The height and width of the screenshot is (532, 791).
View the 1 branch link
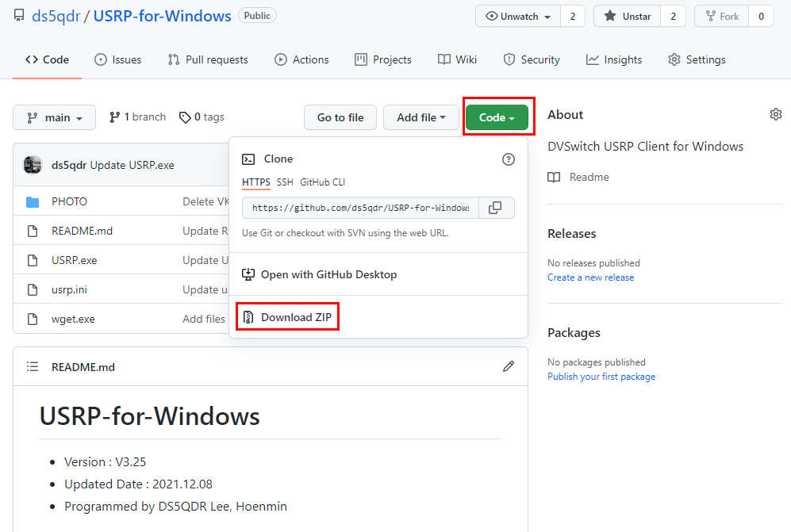pyautogui.click(x=138, y=117)
